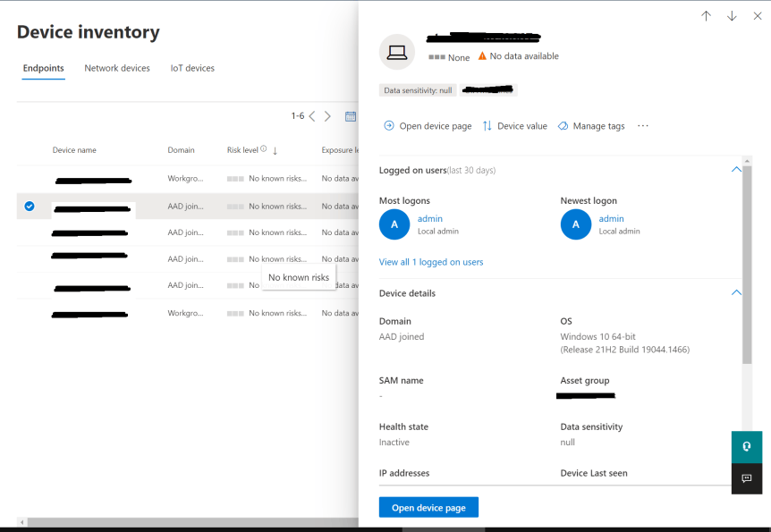Collapse the Device details section
771x532 pixels.
[736, 292]
